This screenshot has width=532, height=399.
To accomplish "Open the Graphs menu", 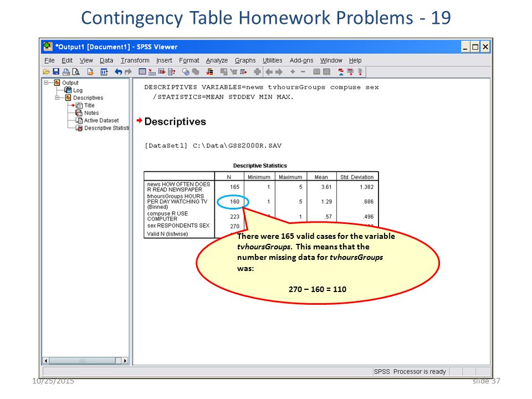I will pos(245,60).
